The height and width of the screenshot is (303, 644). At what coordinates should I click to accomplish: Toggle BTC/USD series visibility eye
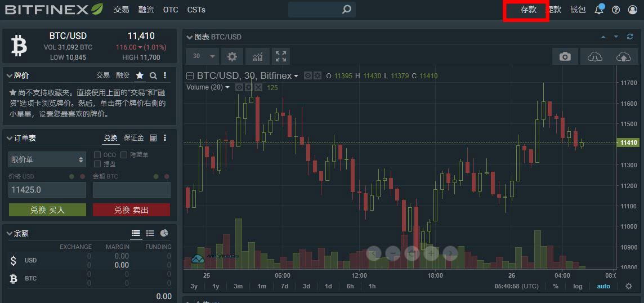click(307, 75)
